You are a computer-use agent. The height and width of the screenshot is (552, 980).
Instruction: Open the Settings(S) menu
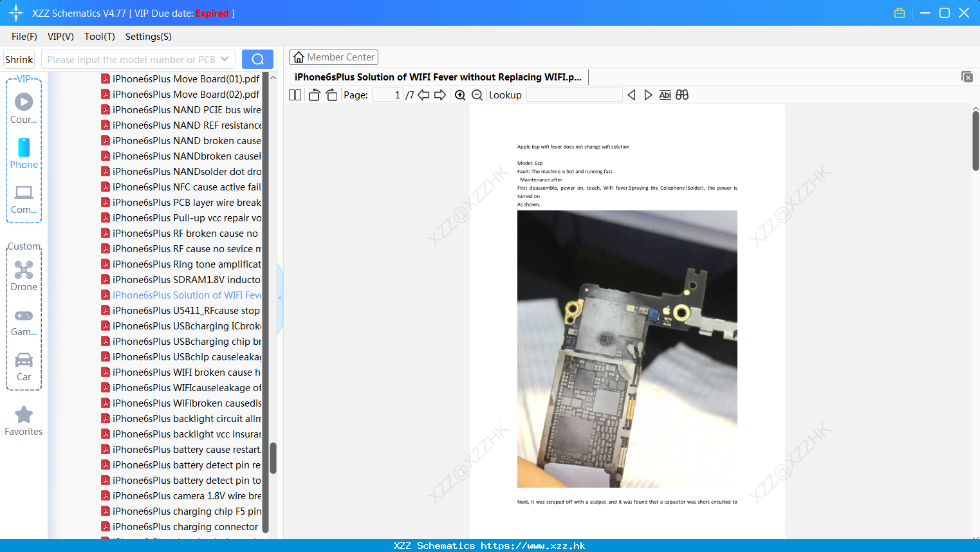pyautogui.click(x=149, y=37)
